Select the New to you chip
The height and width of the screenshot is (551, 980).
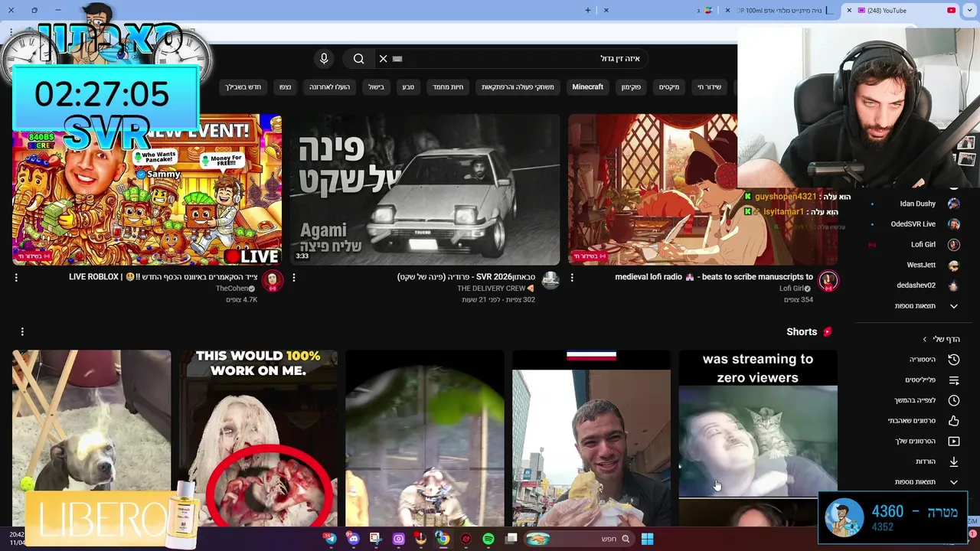point(243,87)
